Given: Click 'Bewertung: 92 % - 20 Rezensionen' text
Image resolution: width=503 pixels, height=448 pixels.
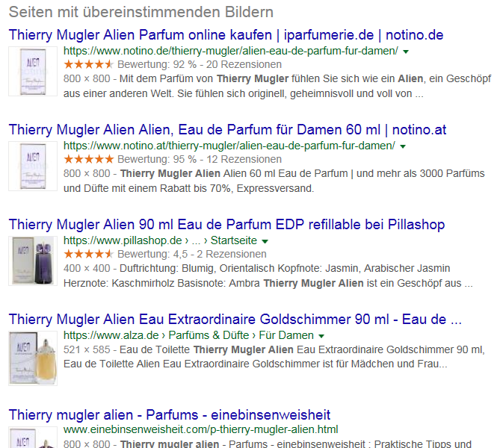Looking at the screenshot, I should point(200,64).
